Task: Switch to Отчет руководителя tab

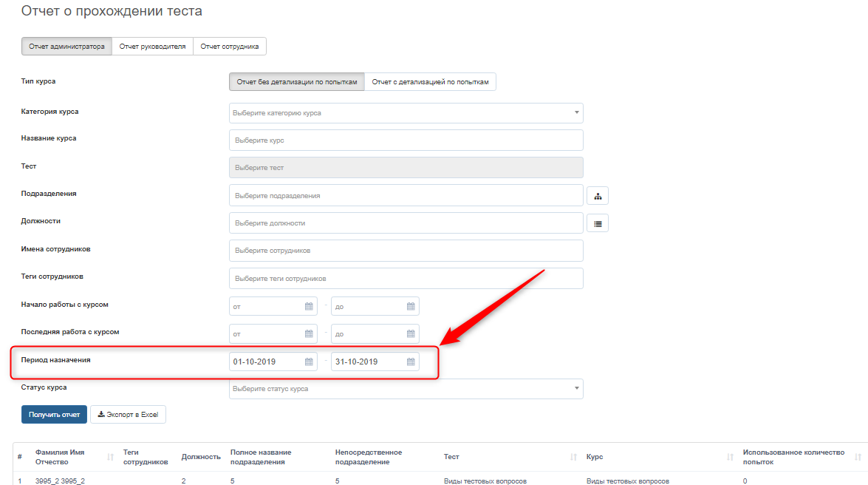Action: tap(152, 47)
